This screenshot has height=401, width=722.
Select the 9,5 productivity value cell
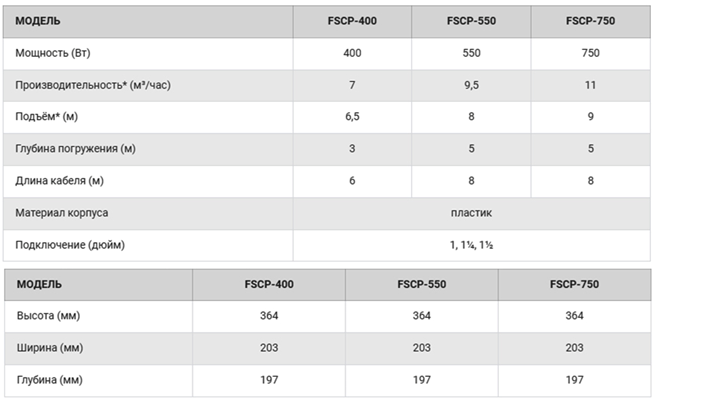point(471,85)
